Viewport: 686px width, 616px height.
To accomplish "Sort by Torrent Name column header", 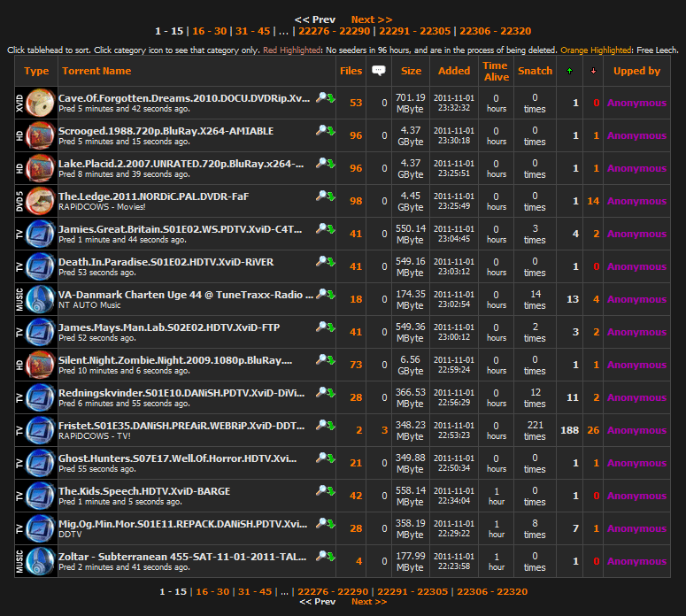I will click(96, 71).
